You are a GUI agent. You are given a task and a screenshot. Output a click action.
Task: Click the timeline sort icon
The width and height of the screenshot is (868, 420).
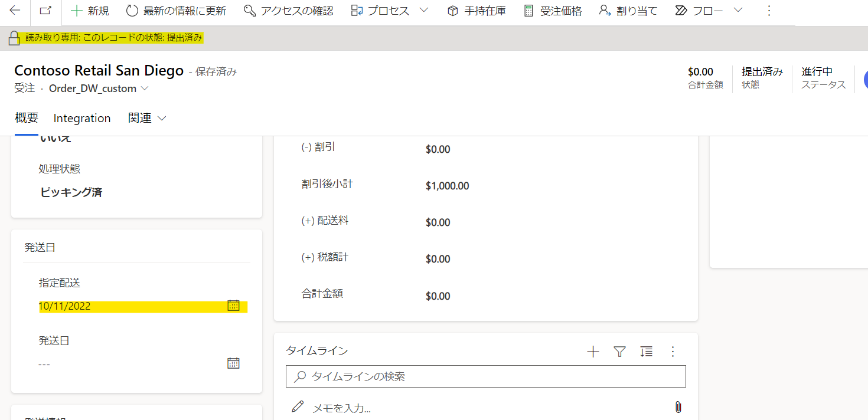tap(646, 352)
